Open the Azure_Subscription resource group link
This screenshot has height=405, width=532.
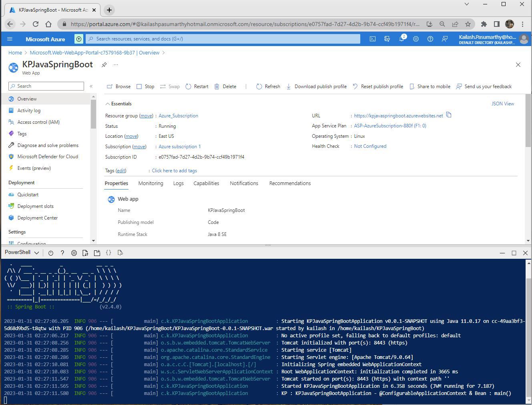[x=178, y=116]
